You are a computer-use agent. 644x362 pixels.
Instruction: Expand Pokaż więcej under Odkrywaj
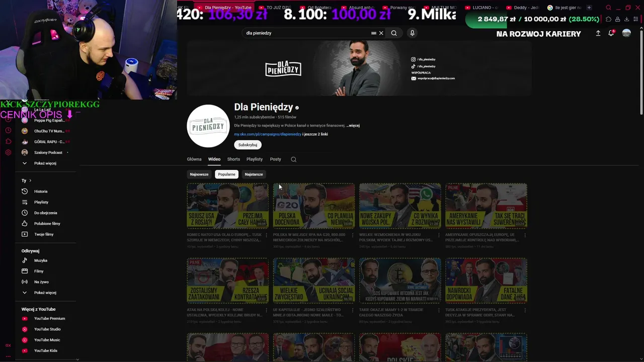point(45,293)
